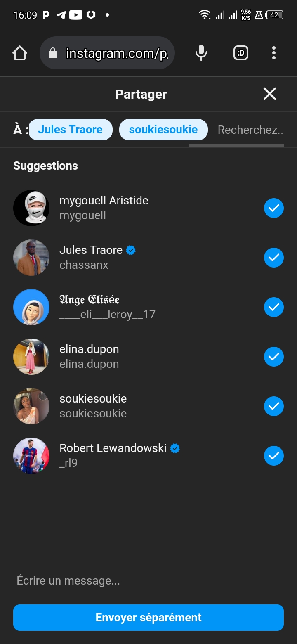The height and width of the screenshot is (644, 297).
Task: Tap the Écrire un message field
Action: coord(148,580)
